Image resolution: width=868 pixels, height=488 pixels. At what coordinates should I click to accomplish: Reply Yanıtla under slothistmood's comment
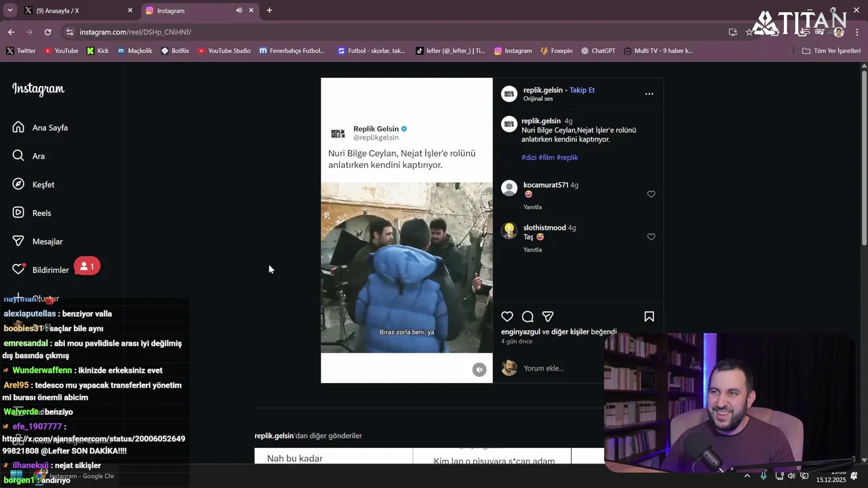[x=532, y=249]
